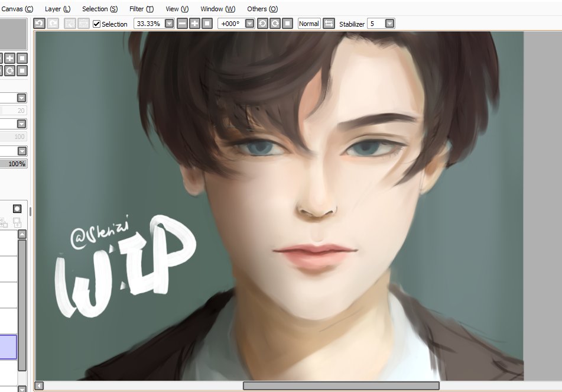Click the Invert selection icon left of Selection checkbox

[83, 24]
